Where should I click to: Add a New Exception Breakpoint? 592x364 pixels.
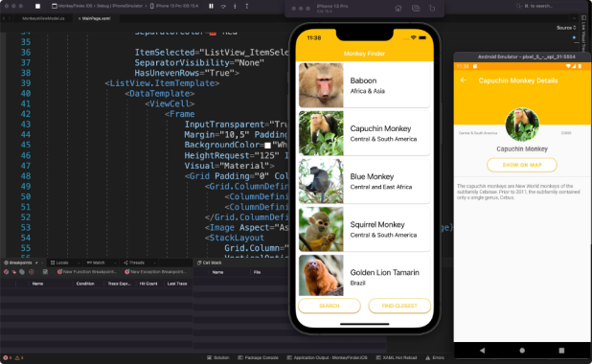point(155,272)
